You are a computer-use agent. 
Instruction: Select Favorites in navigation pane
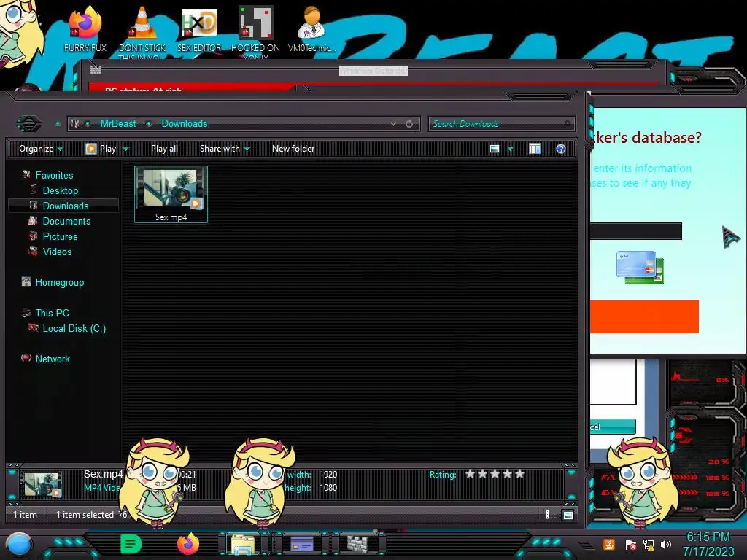[54, 175]
